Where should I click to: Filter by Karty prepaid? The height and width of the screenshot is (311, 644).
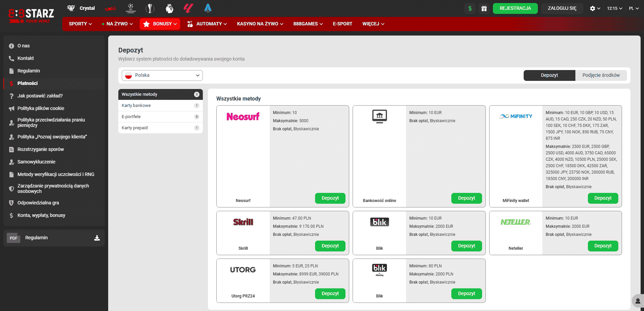click(161, 128)
